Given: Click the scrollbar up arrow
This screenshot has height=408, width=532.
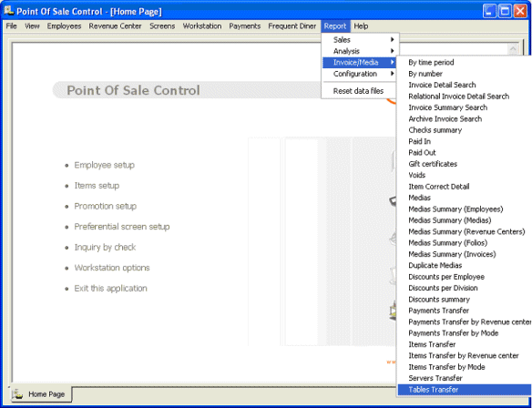Looking at the screenshot, I should click(513, 49).
